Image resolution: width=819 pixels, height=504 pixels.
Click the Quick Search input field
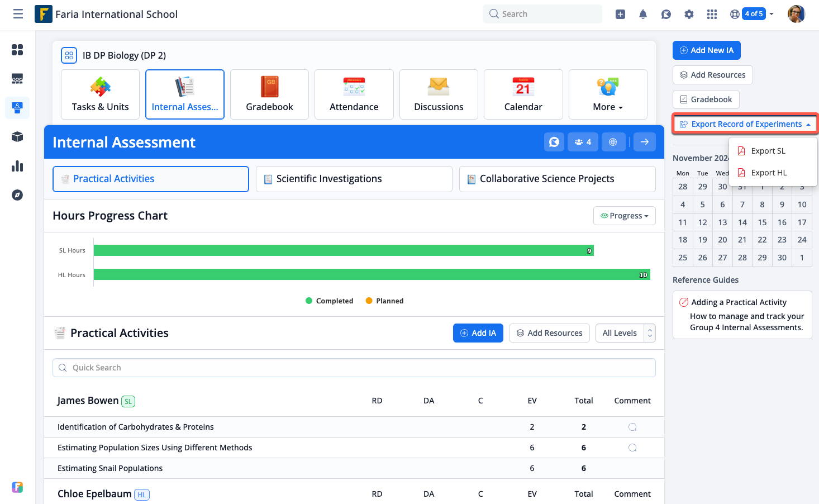(x=354, y=368)
